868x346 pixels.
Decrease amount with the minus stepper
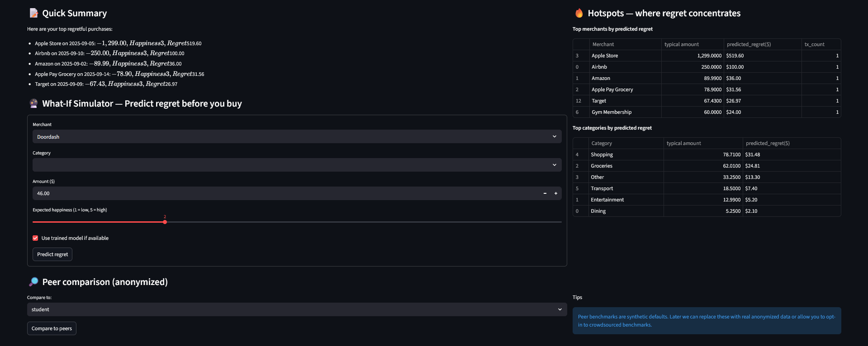coord(545,193)
